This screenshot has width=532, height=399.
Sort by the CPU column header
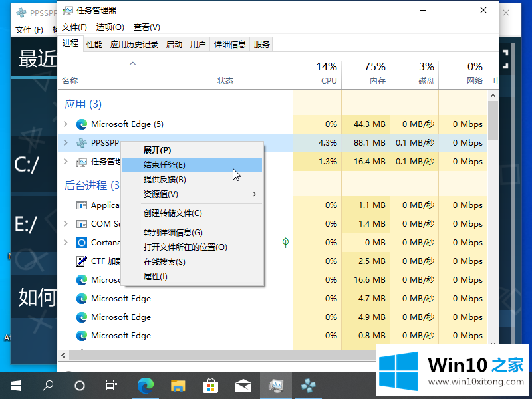click(x=317, y=74)
